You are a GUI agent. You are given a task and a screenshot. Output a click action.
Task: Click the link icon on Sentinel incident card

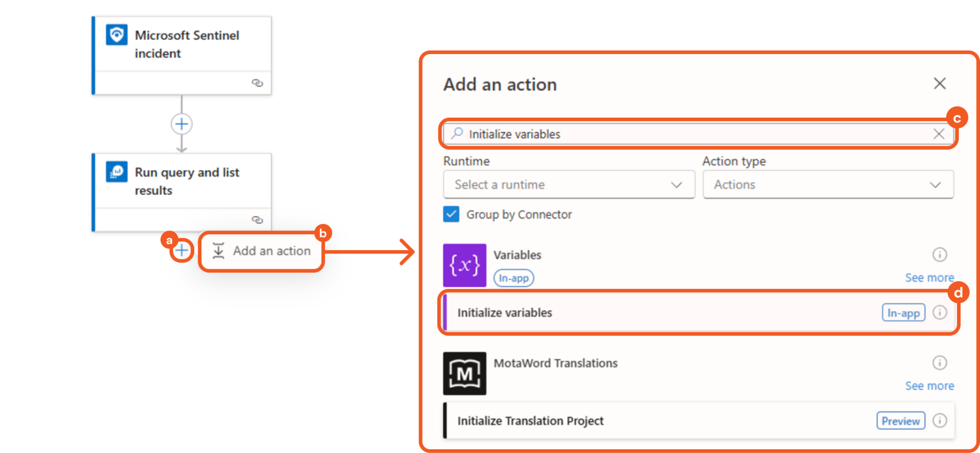point(257,83)
